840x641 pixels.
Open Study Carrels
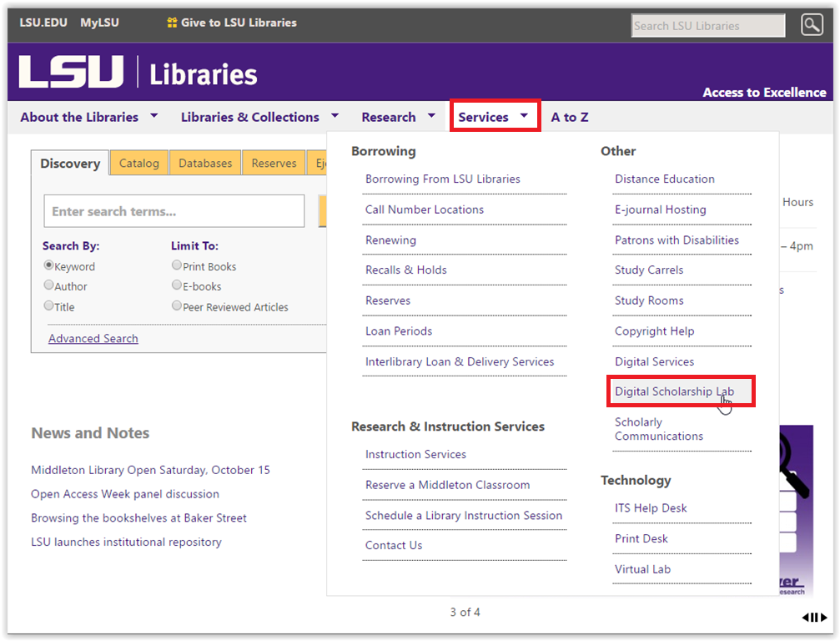coord(649,270)
